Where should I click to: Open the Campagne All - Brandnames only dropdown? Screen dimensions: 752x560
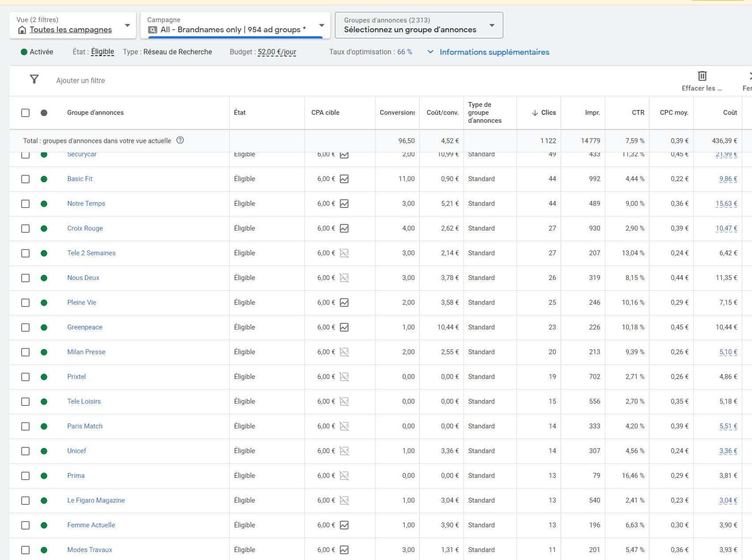pos(235,25)
